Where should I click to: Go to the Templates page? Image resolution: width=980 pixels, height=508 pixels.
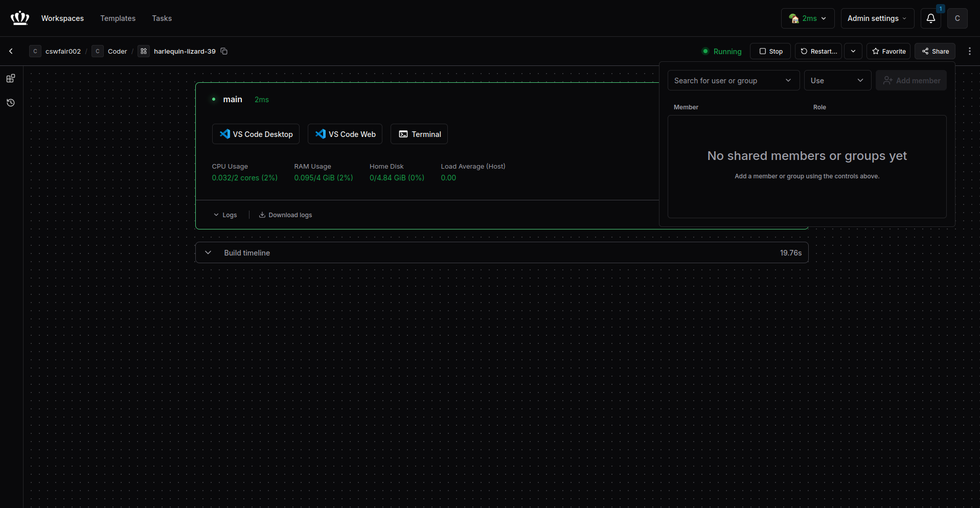pos(118,18)
